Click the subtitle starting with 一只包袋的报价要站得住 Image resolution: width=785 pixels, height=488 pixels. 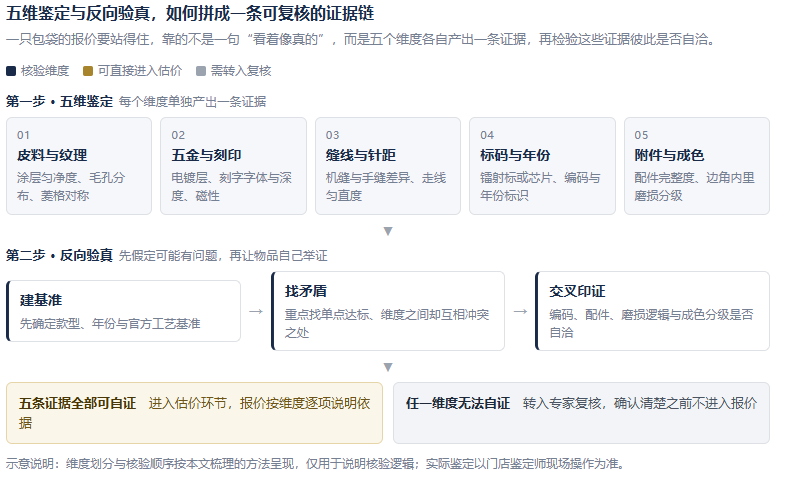pyautogui.click(x=360, y=39)
